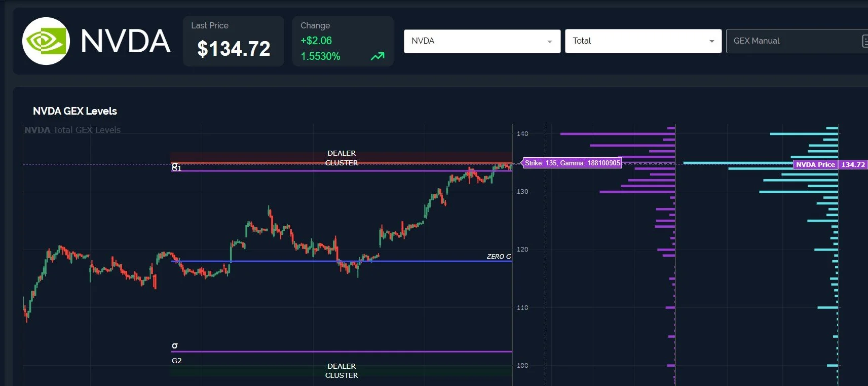Screen dimensions: 868x386
Task: Click the G2 level label
Action: pyautogui.click(x=176, y=361)
